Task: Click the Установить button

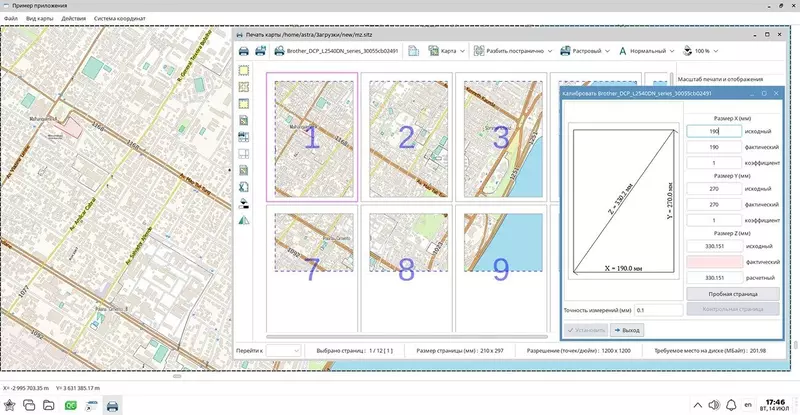Action: [x=586, y=330]
